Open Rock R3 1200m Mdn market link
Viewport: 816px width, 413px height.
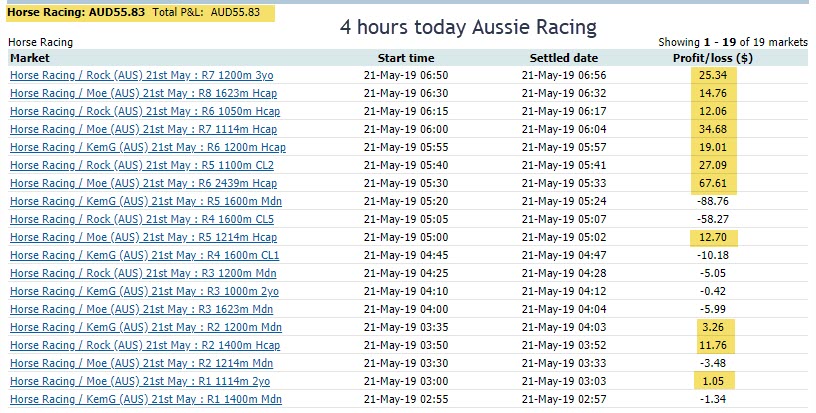pos(143,273)
